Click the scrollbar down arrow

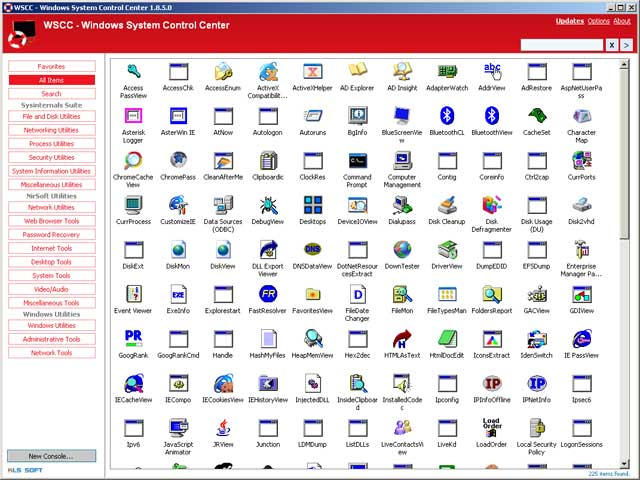coord(624,464)
